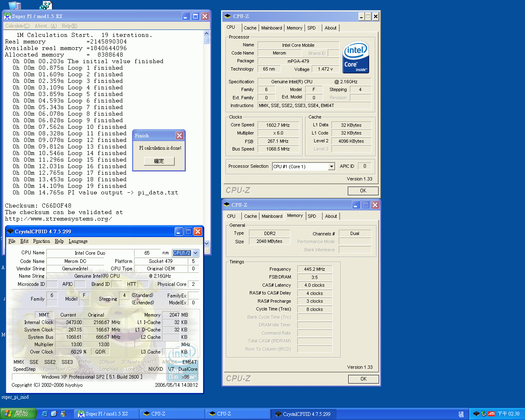Click the Super PI scroll down arrow

[x=207, y=243]
